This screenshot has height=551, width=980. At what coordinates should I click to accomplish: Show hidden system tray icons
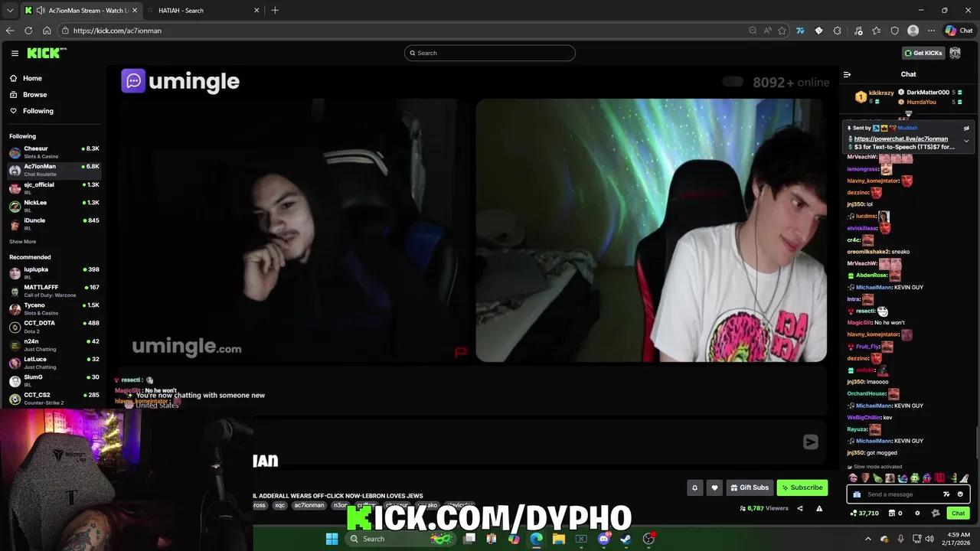click(x=869, y=539)
